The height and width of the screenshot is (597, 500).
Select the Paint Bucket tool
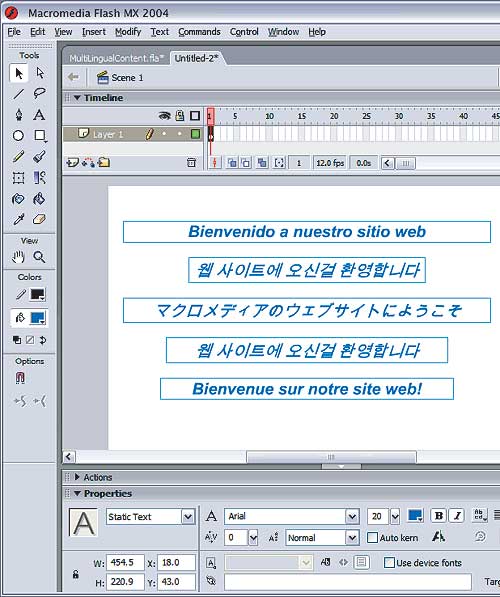pos(40,198)
